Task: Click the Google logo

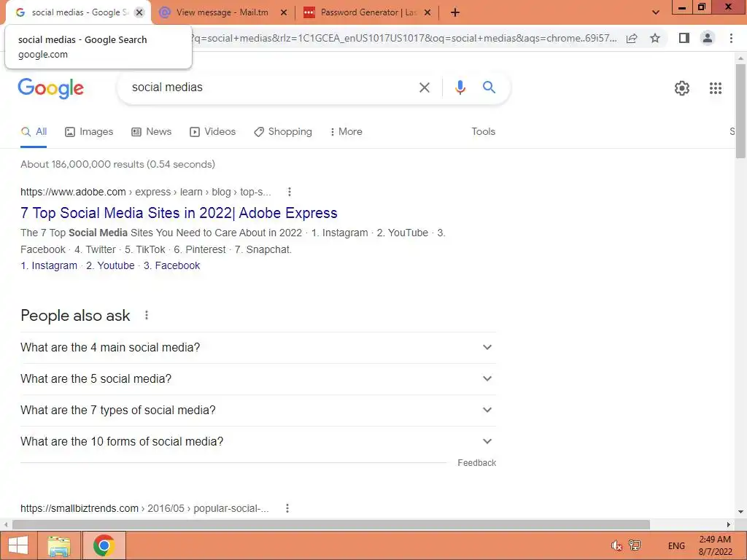Action: click(51, 88)
